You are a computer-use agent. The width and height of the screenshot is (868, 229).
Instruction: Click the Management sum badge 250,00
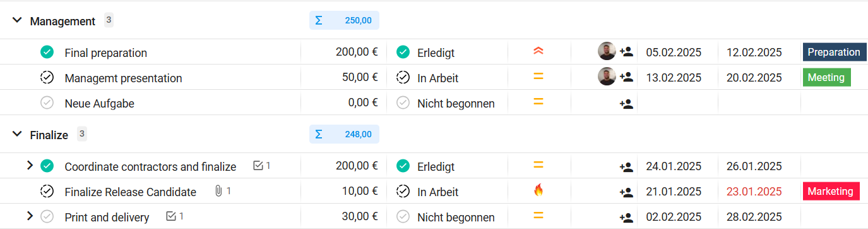[x=344, y=20]
